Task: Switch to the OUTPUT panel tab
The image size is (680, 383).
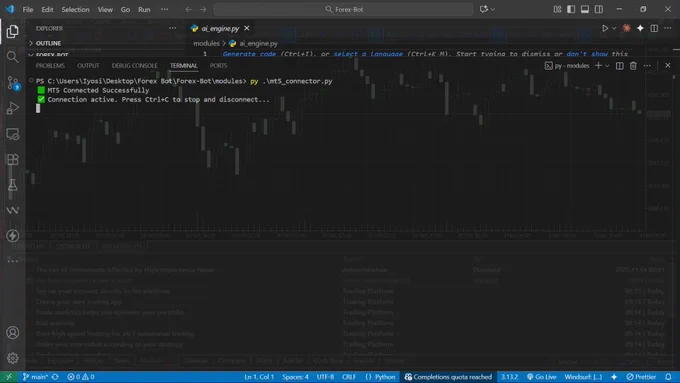Action: point(88,65)
